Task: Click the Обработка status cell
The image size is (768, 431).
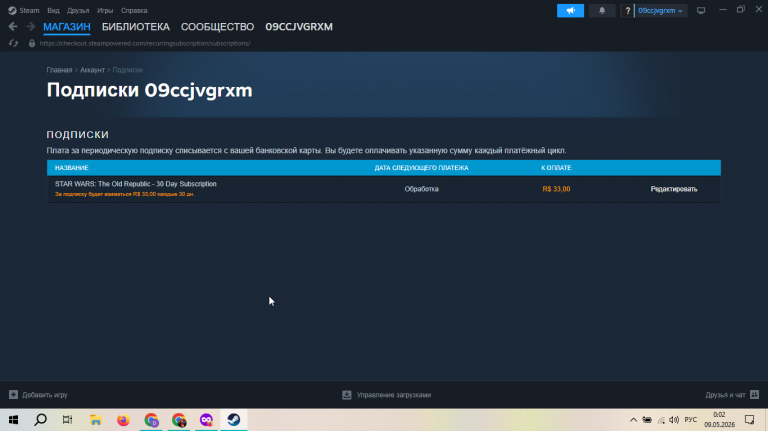Action: [421, 189]
